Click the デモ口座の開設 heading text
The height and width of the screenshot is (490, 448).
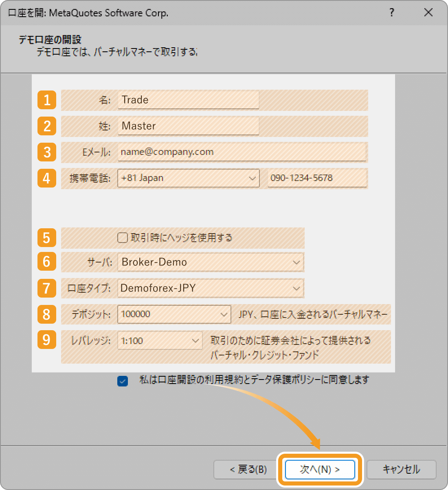pyautogui.click(x=50, y=40)
